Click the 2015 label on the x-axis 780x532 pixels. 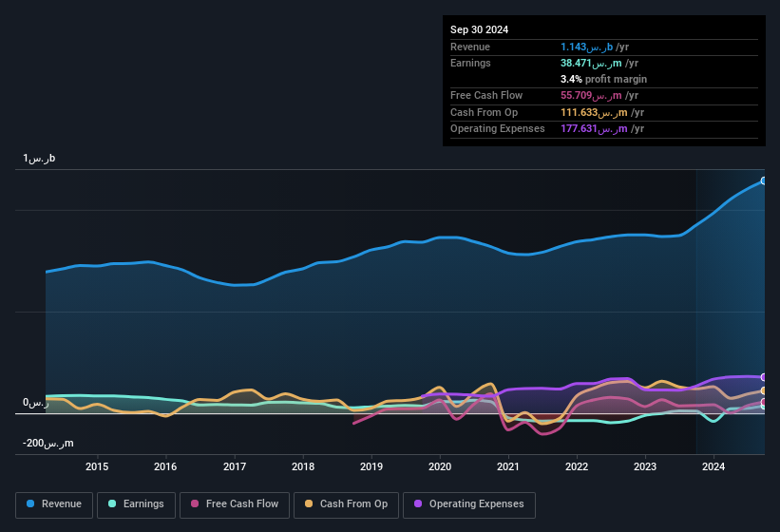pyautogui.click(x=97, y=466)
